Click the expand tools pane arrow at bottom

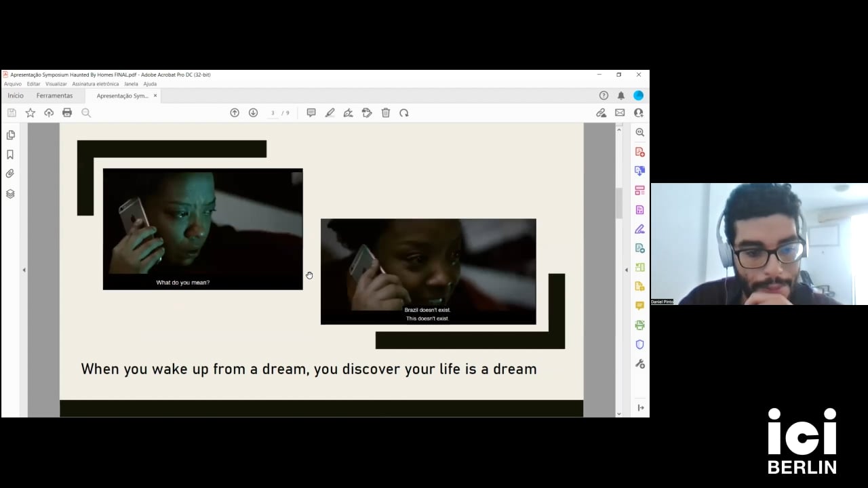[641, 407]
